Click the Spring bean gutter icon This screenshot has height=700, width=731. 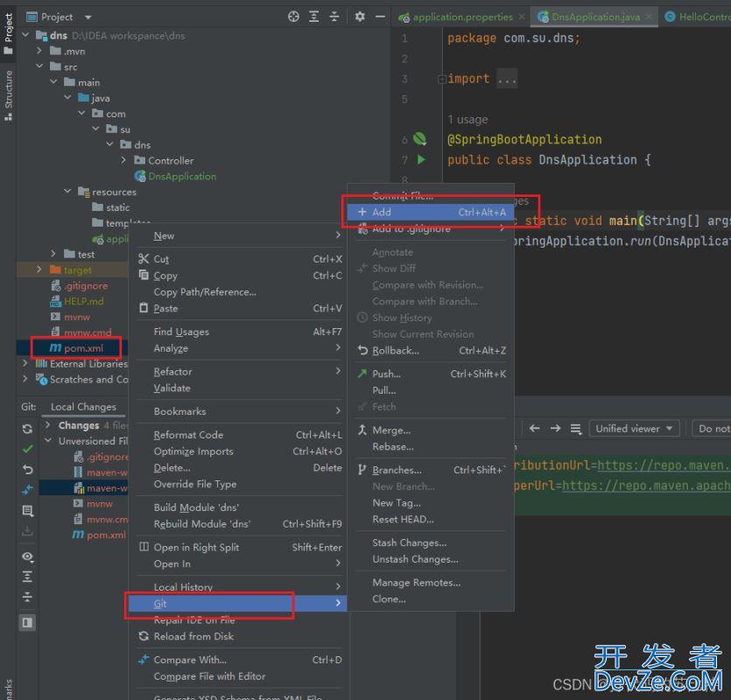(419, 138)
